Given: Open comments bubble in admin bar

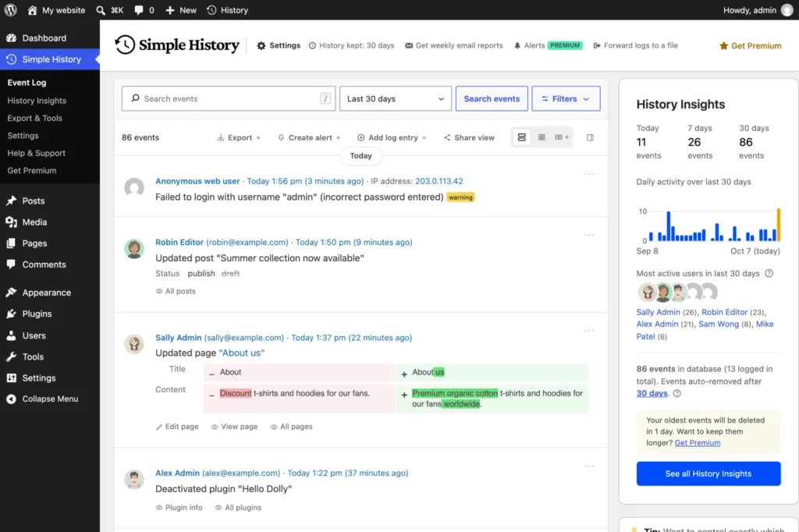Looking at the screenshot, I should pos(144,10).
